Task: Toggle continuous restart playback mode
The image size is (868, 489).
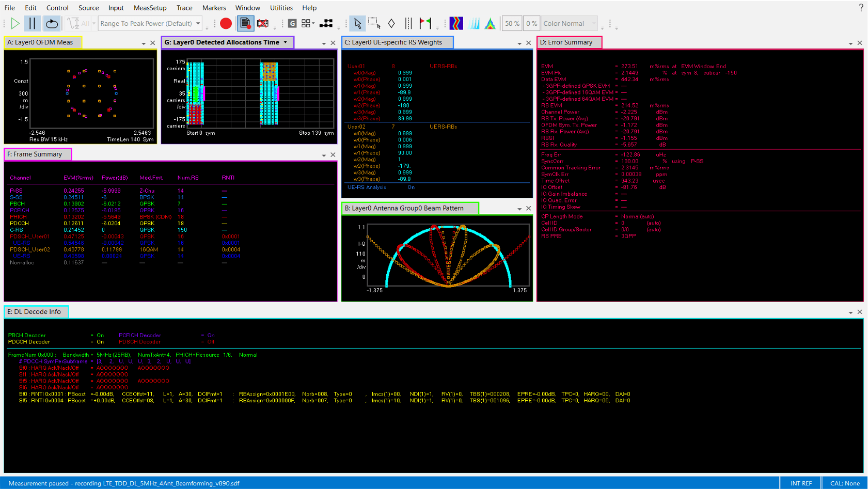Action: 51,23
